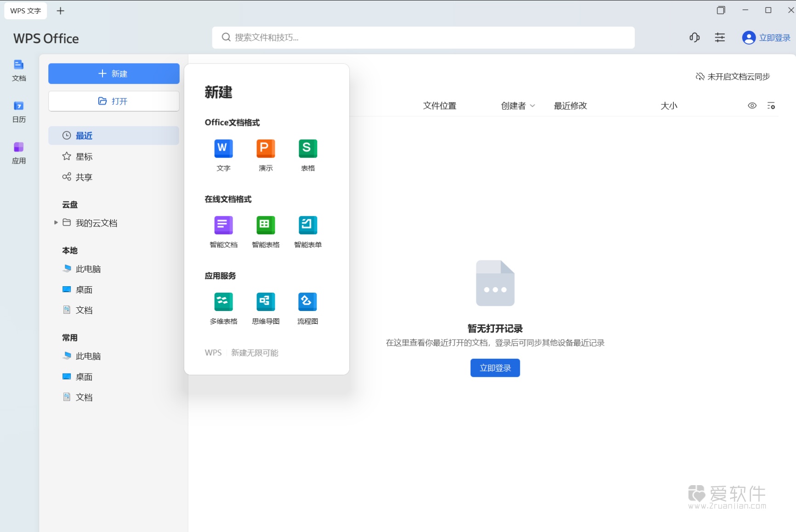Toggle document cloud sync 未开启文档云同步
Viewport: 796px width, 532px height.
(731, 77)
